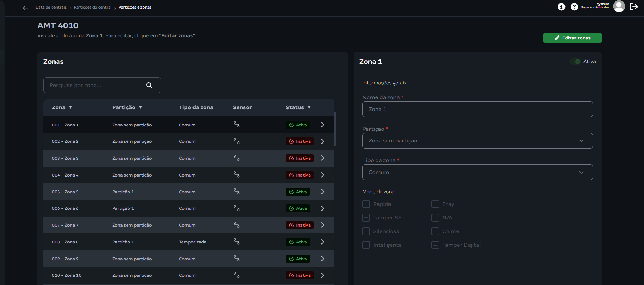Open the help question mark icon
This screenshot has width=644, height=285.
tap(574, 7)
